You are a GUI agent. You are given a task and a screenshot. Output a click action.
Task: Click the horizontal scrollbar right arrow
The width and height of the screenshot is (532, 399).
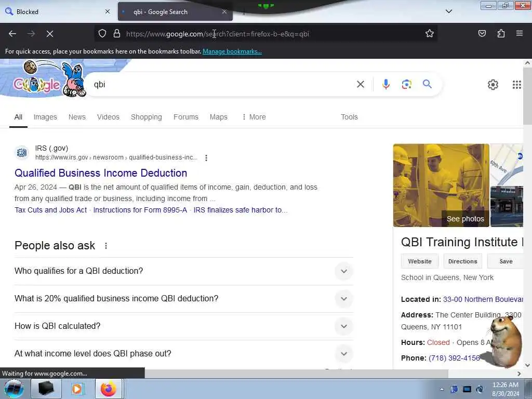click(519, 374)
